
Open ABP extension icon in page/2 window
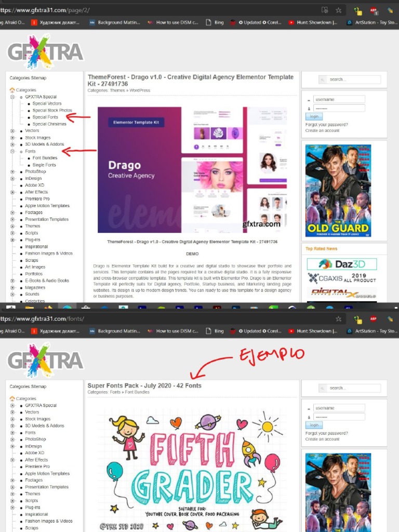[x=374, y=10]
